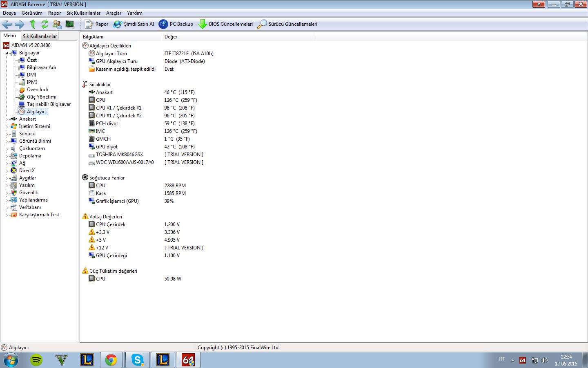
Task: Expand the Depolama tree node
Action: click(7, 156)
